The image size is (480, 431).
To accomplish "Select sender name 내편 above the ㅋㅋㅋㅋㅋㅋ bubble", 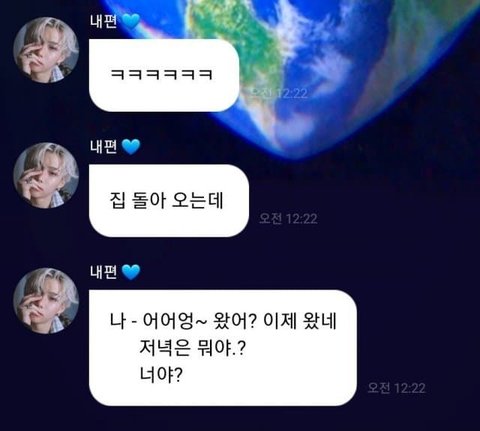I will click(103, 21).
